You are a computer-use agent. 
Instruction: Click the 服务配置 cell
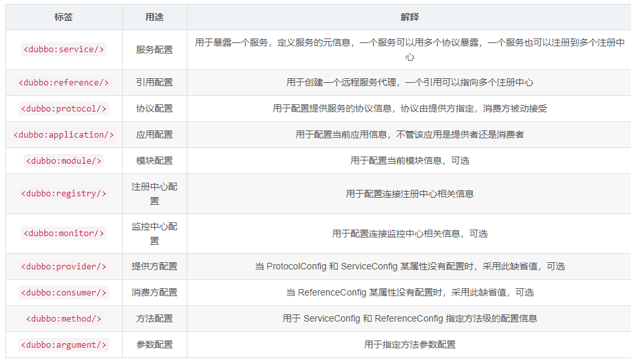pyautogui.click(x=155, y=50)
